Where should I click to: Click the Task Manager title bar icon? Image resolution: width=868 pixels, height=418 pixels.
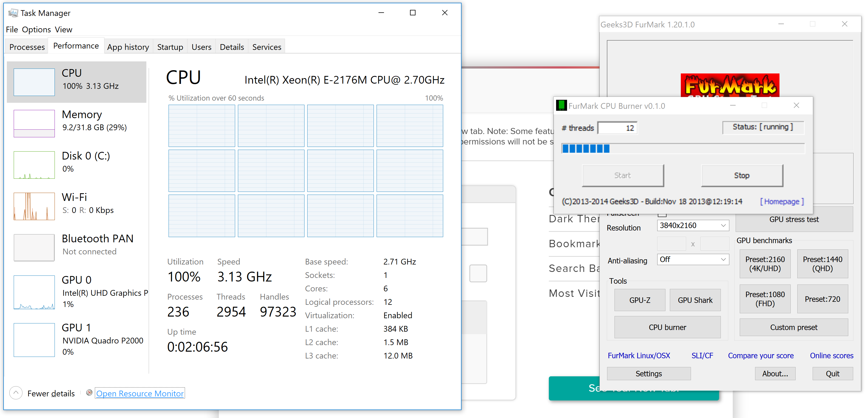(x=13, y=13)
